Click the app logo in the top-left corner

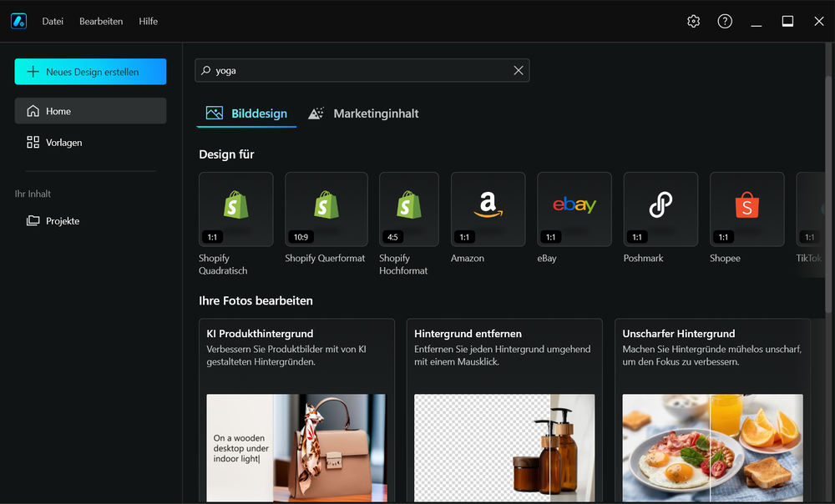pyautogui.click(x=18, y=21)
